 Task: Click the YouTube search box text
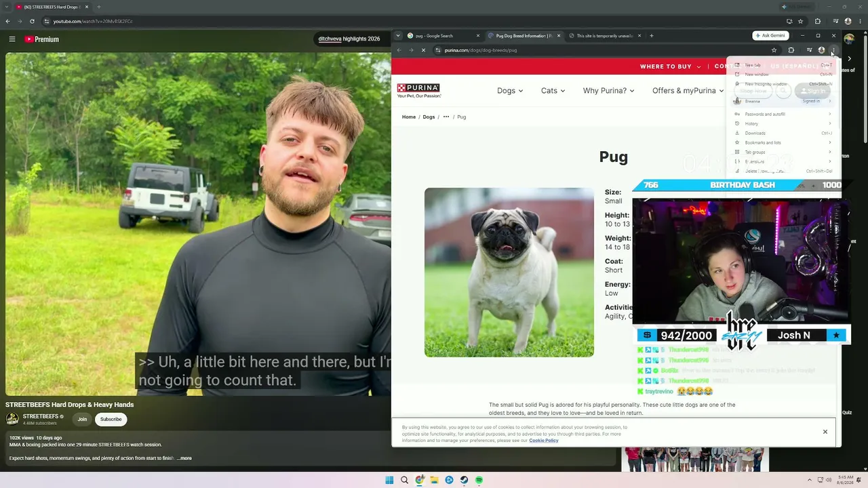349,39
